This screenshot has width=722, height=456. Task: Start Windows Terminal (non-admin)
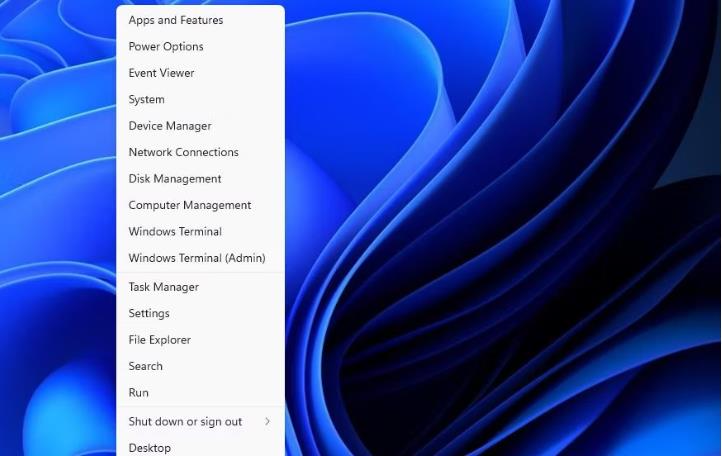pyautogui.click(x=201, y=231)
